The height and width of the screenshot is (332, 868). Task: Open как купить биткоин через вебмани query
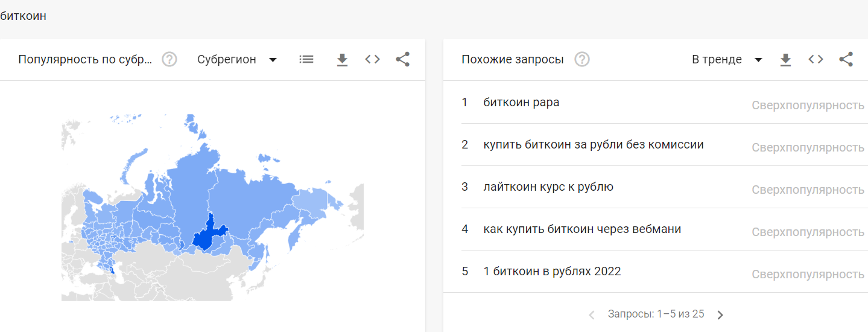coord(581,229)
